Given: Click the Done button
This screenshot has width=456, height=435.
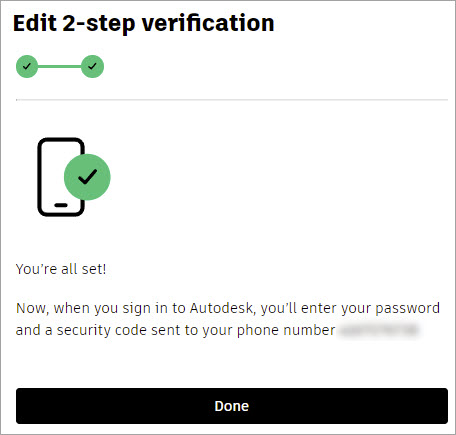Looking at the screenshot, I should 232,406.
